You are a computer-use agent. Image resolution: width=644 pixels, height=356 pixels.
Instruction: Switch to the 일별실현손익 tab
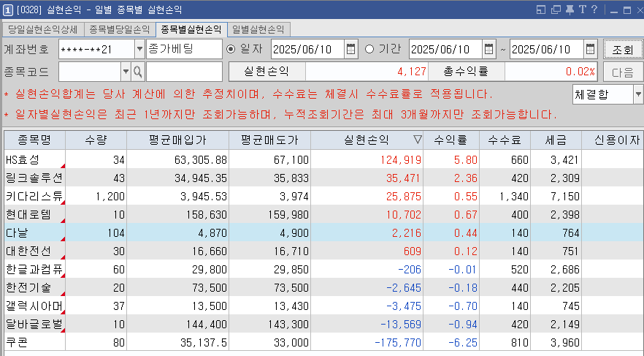[x=258, y=29]
